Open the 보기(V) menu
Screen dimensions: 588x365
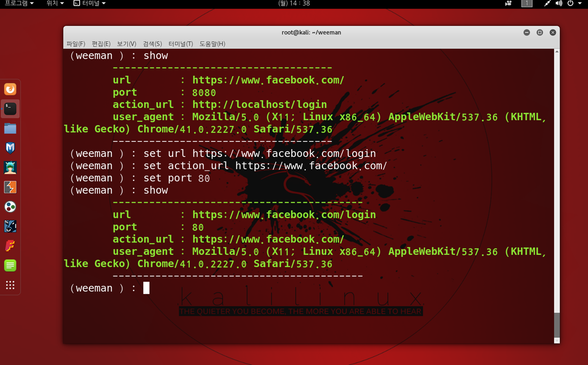click(127, 44)
